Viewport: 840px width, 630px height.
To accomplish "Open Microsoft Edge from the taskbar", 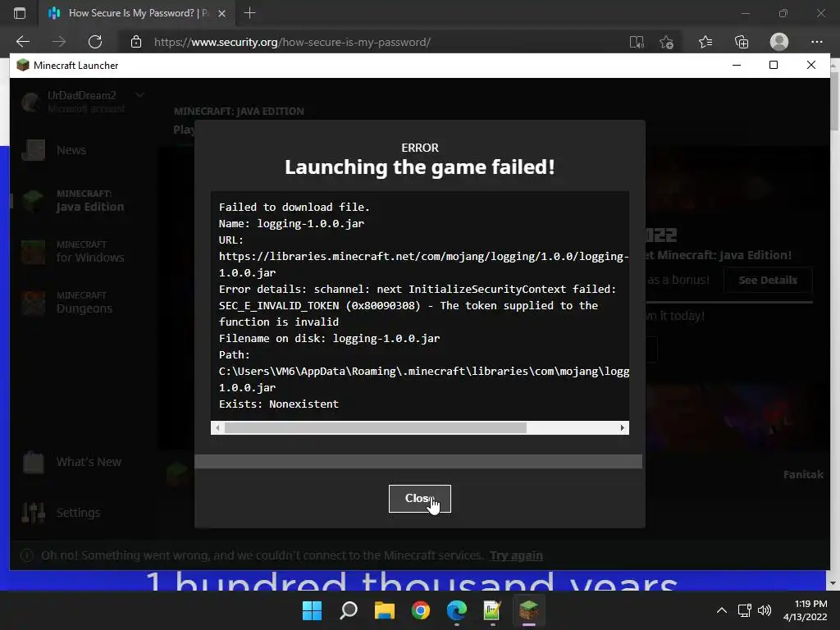I will [x=456, y=610].
